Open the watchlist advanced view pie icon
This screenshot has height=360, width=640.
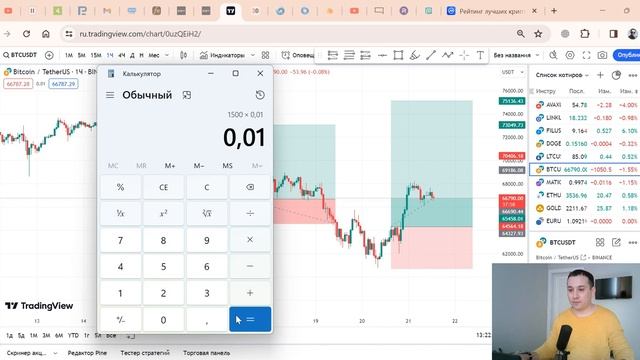(x=616, y=75)
